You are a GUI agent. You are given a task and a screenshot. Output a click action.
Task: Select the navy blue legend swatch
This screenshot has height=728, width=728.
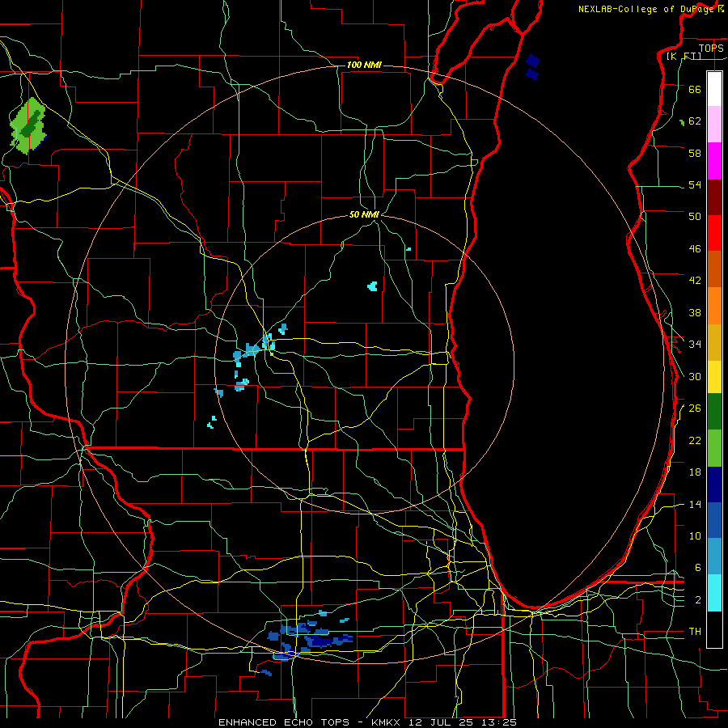click(714, 485)
